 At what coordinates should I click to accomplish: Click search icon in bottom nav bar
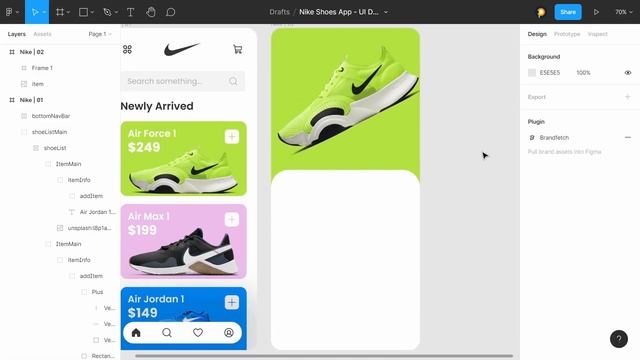pyautogui.click(x=167, y=333)
